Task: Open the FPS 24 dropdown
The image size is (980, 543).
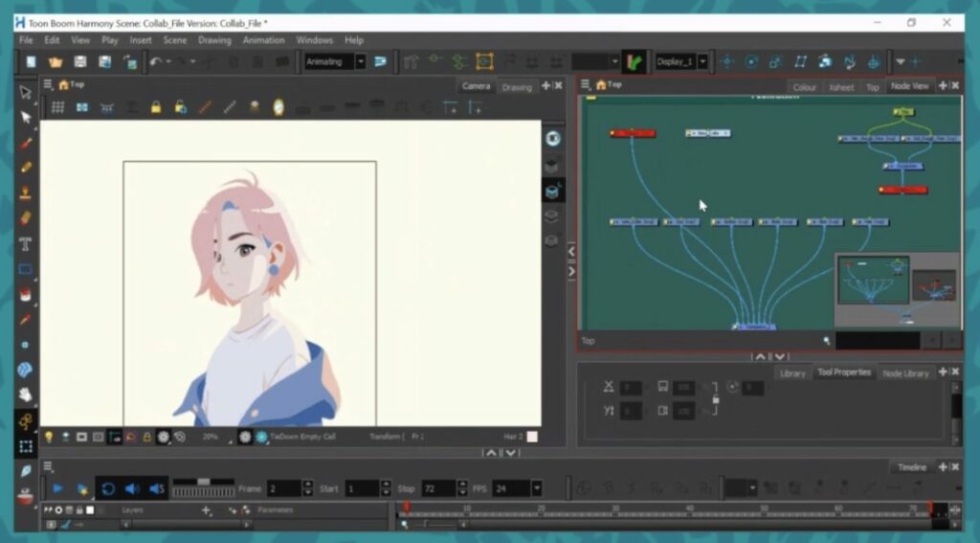Action: pyautogui.click(x=537, y=488)
